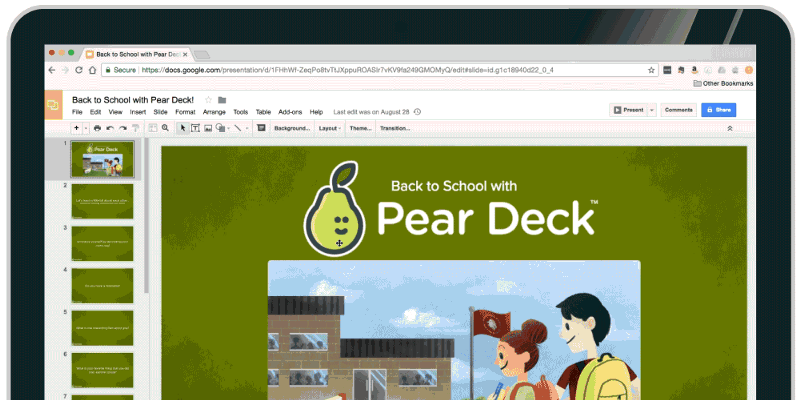
Task: Click the Print icon in toolbar
Action: tap(97, 129)
